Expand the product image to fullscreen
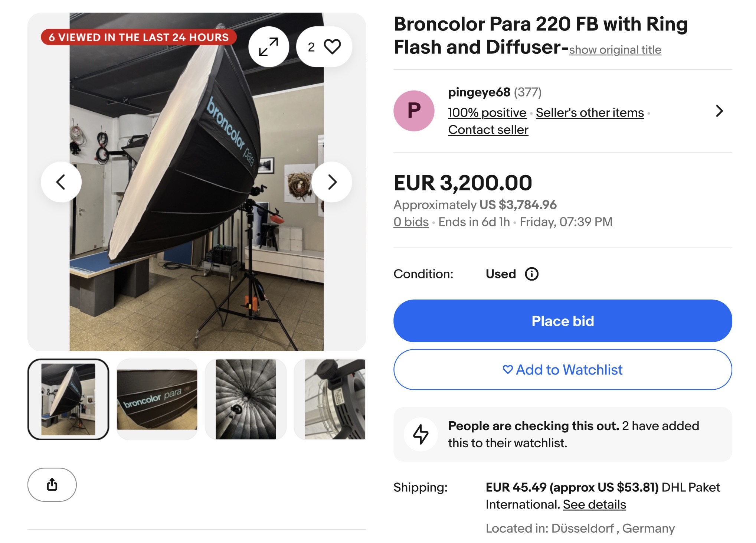 click(x=268, y=47)
